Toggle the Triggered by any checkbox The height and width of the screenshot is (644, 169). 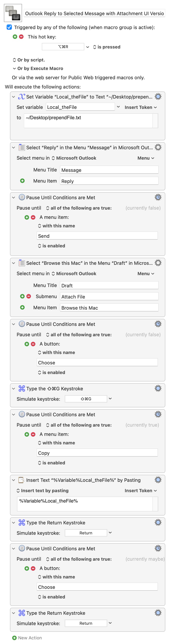(9, 27)
